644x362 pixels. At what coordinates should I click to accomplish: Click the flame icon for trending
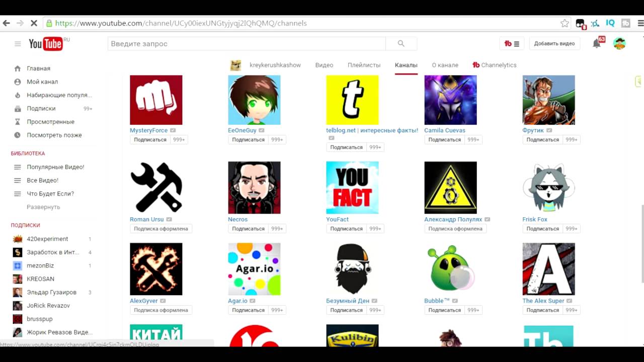point(18,95)
